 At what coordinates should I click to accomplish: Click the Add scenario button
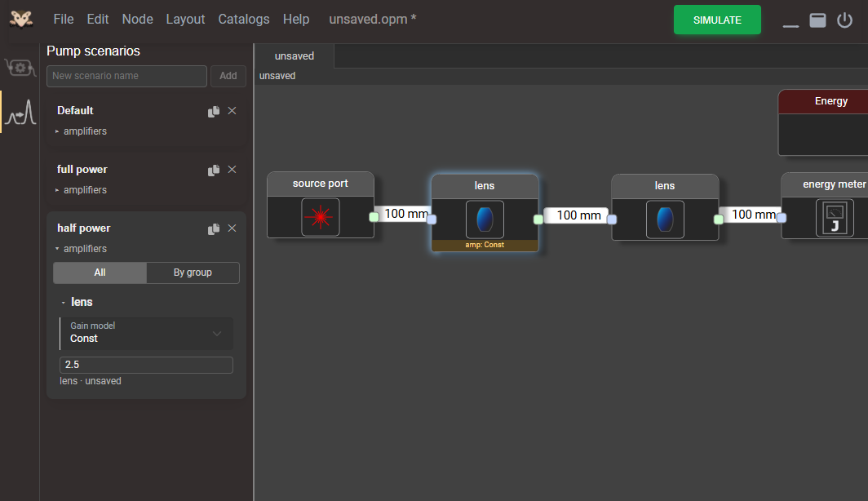(x=228, y=76)
